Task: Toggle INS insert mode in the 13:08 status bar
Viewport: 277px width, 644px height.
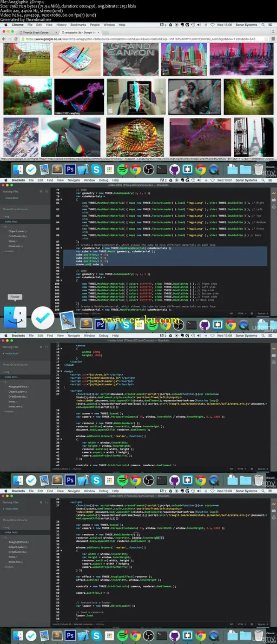Action: point(232,468)
